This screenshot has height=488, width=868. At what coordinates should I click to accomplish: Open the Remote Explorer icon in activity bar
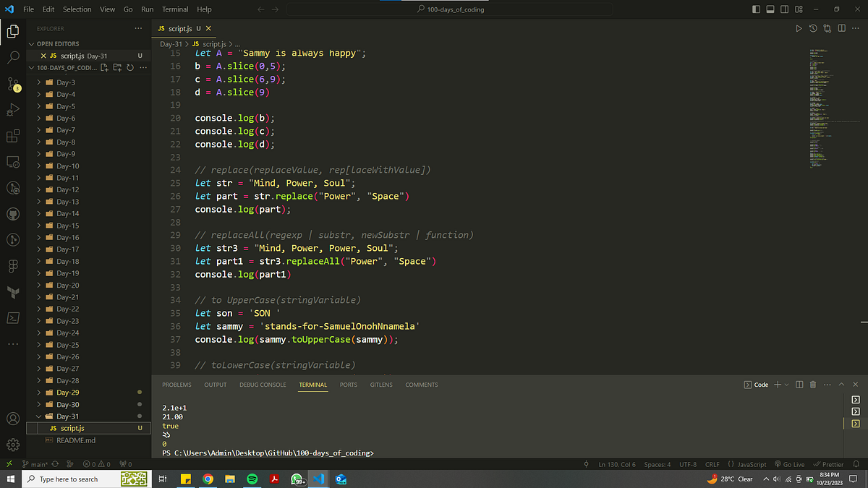point(13,162)
